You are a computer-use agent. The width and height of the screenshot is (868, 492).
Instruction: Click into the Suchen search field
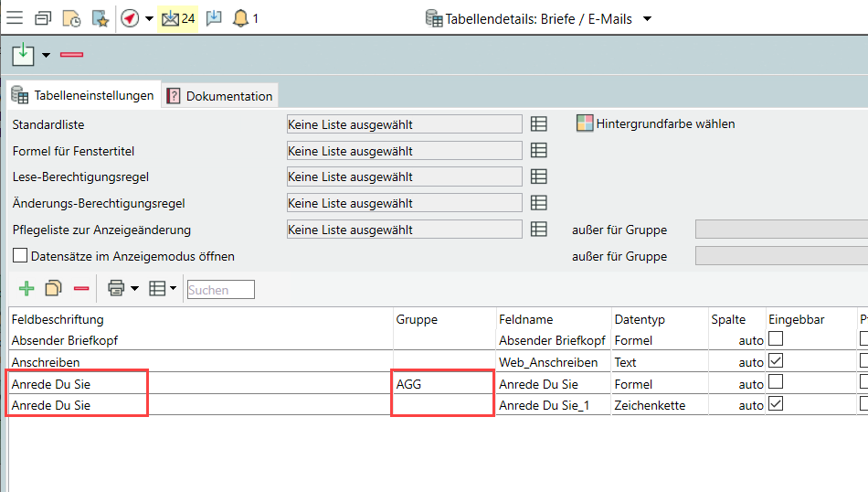(220, 290)
